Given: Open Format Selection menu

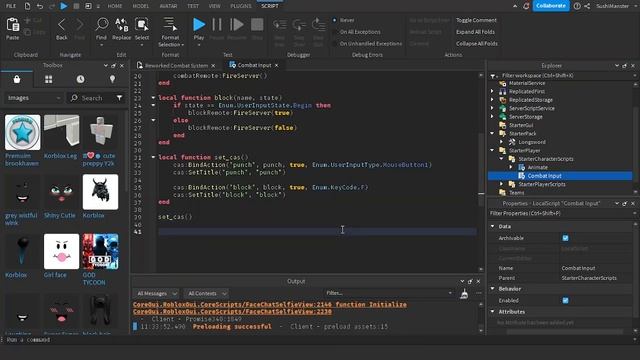Looking at the screenshot, I should point(171,32).
